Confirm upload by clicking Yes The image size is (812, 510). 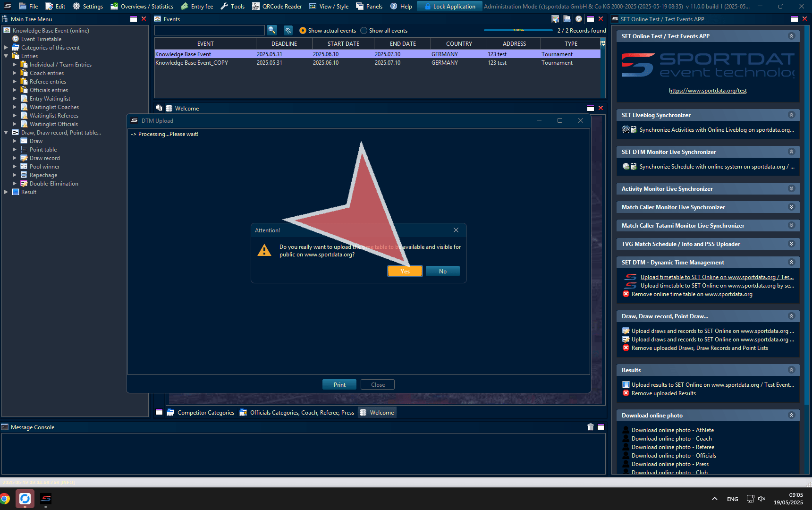(x=405, y=271)
